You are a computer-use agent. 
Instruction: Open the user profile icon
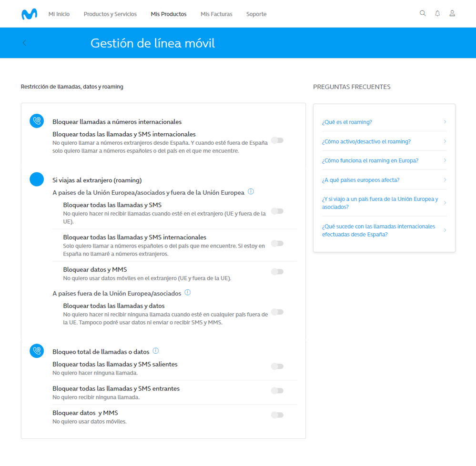(452, 13)
